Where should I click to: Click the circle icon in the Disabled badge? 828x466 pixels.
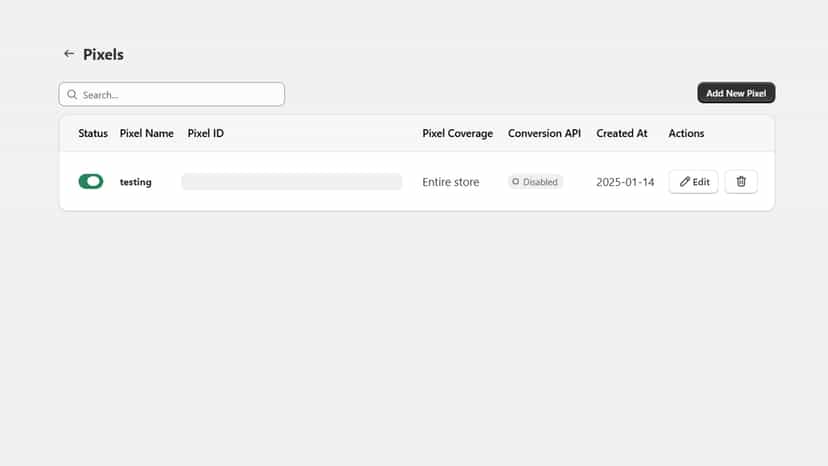515,182
